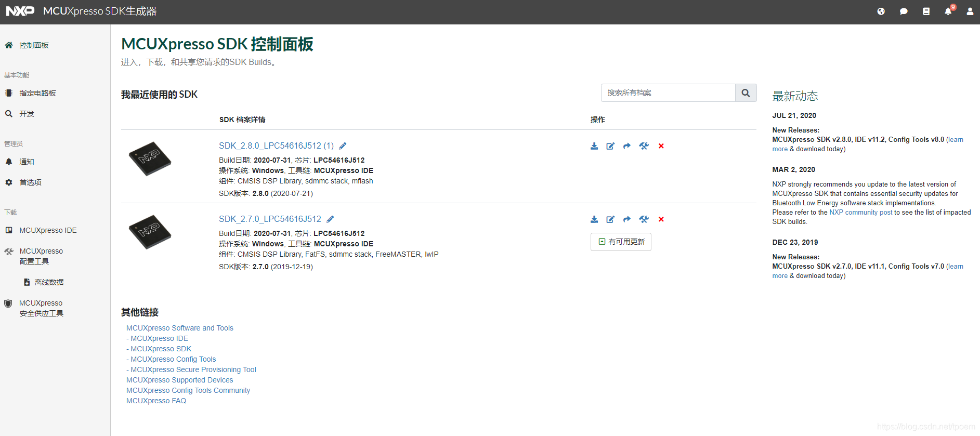The image size is (980, 436).
Task: Open MCUXpresso 配置工具 in sidebar
Action: pos(34,256)
